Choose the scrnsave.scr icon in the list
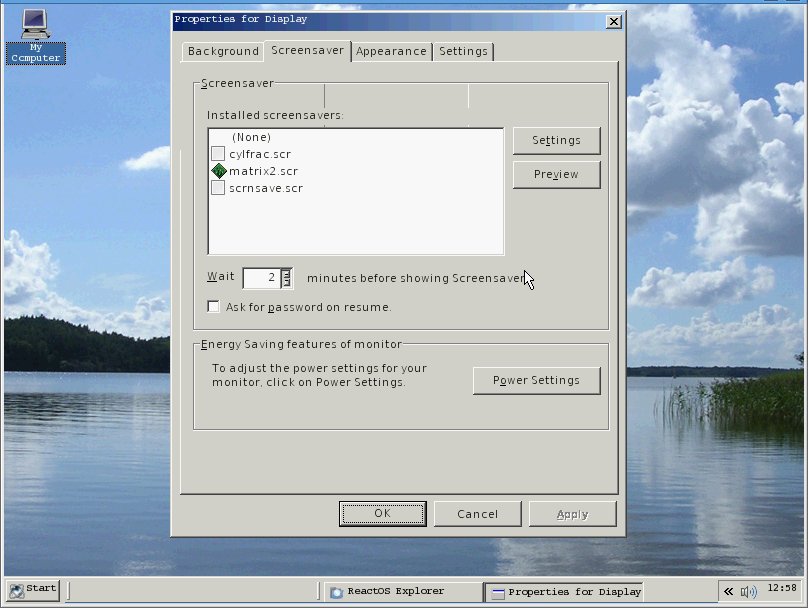The image size is (808, 608). point(218,188)
